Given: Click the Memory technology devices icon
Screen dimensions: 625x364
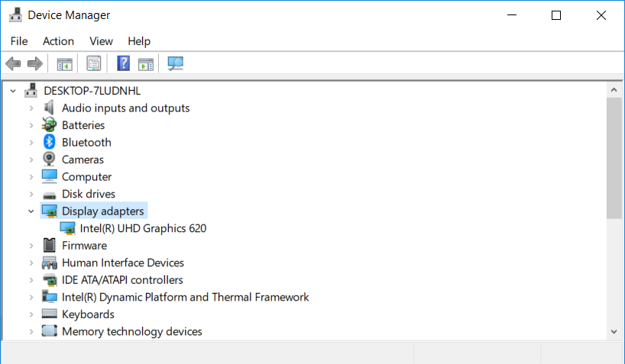Looking at the screenshot, I should (50, 331).
